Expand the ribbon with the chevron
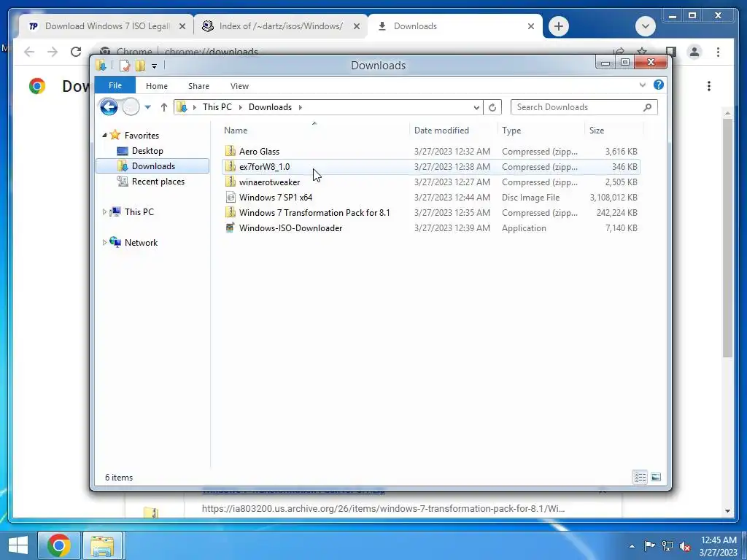 tap(642, 85)
